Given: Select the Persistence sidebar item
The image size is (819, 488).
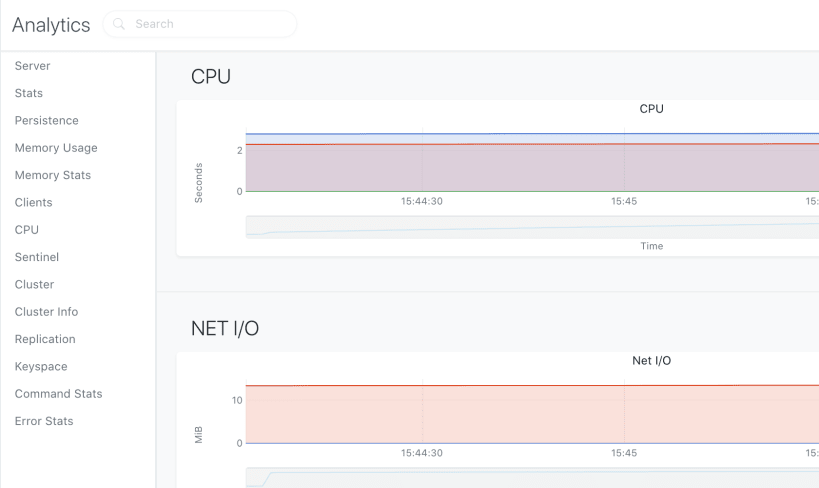Looking at the screenshot, I should point(46,121).
